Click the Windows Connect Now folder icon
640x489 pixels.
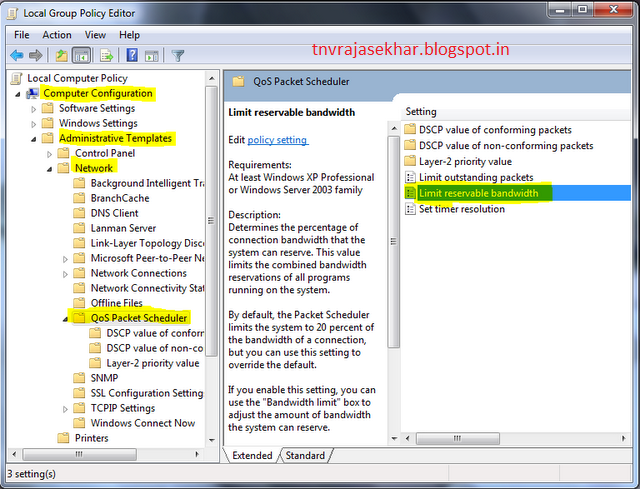[x=79, y=423]
